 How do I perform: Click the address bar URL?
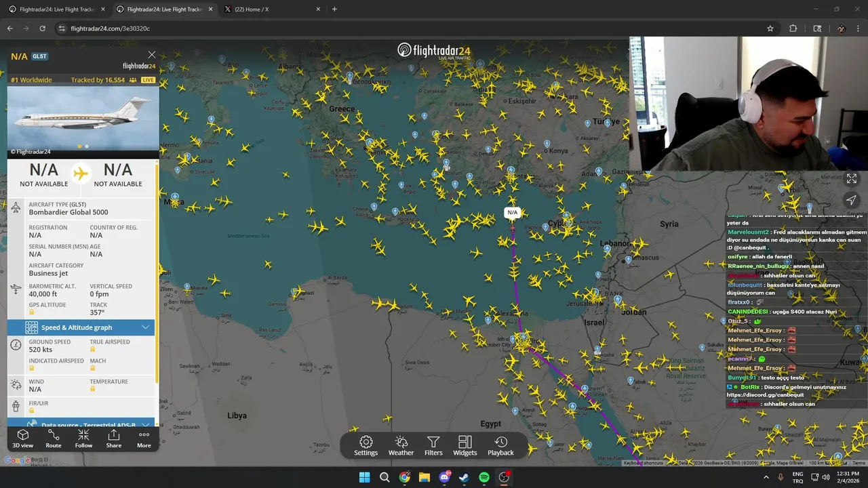coord(111,28)
